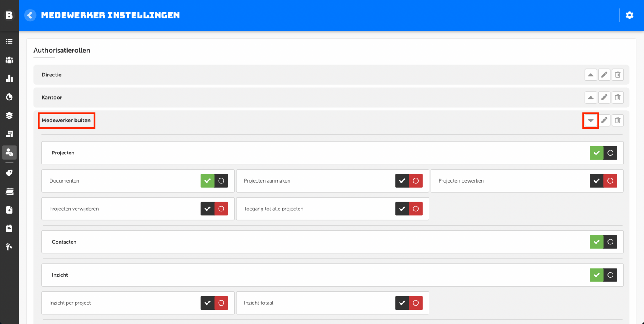Viewport: 644px width, 324px height.
Task: Click the Projecten bewerken label
Action: (x=461, y=181)
